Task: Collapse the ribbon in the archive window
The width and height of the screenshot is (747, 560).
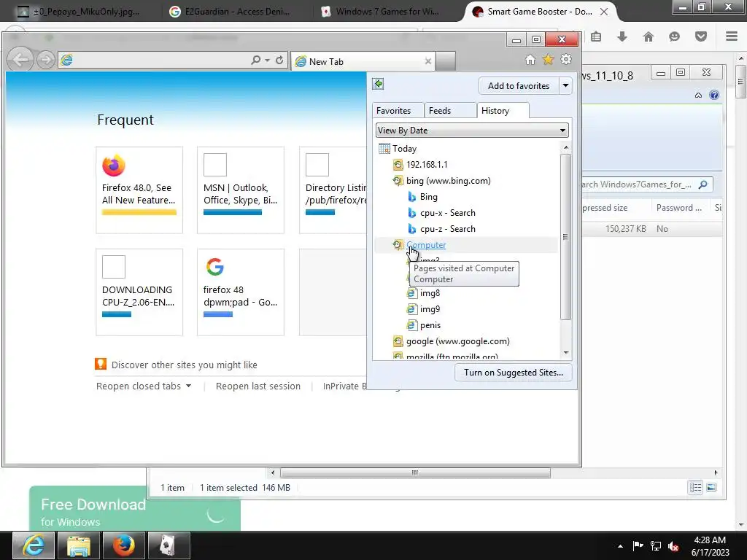Action: pyautogui.click(x=698, y=95)
